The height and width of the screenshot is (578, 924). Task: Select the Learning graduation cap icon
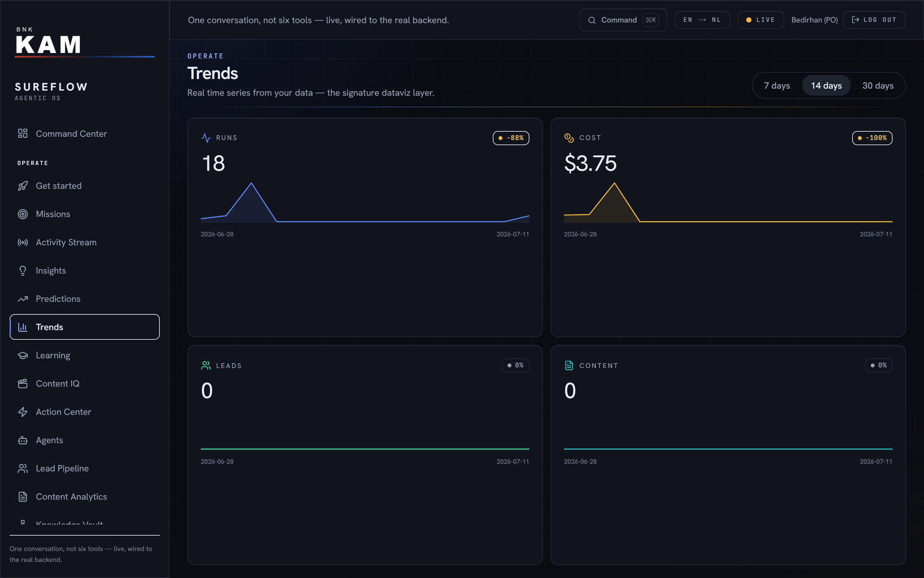point(23,355)
